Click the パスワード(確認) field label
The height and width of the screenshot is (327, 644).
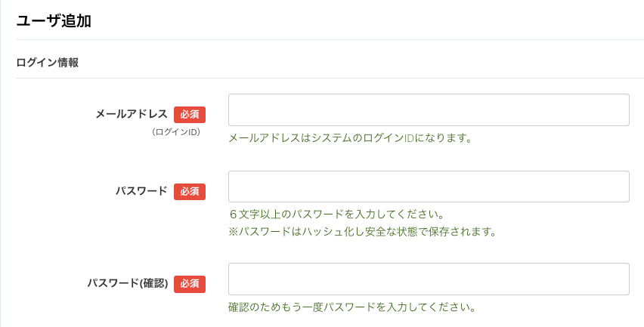(127, 283)
